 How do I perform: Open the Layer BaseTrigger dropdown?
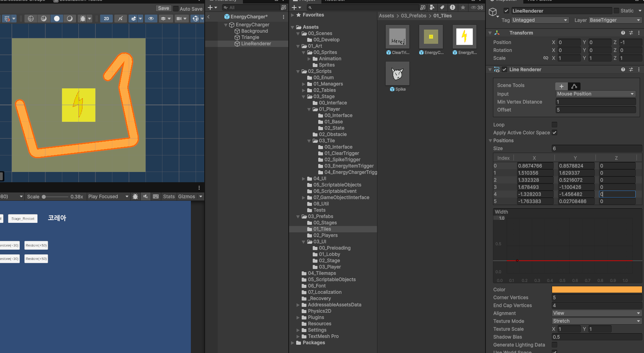[615, 20]
